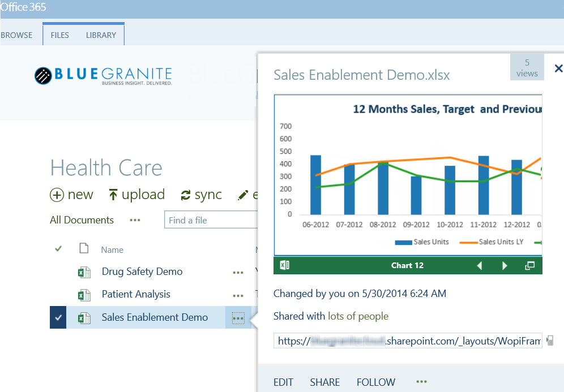Image resolution: width=564 pixels, height=392 pixels.
Task: Click the Patient Analysis Excel icon
Action: (84, 295)
